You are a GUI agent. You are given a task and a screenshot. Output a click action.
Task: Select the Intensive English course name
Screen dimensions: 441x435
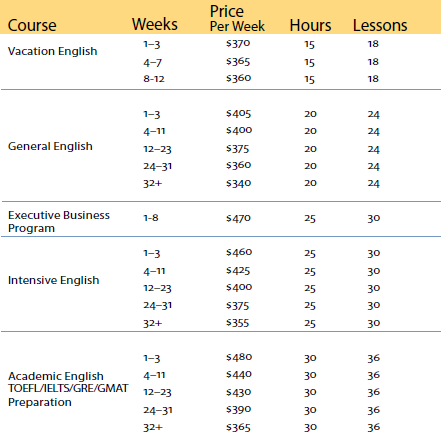53,280
